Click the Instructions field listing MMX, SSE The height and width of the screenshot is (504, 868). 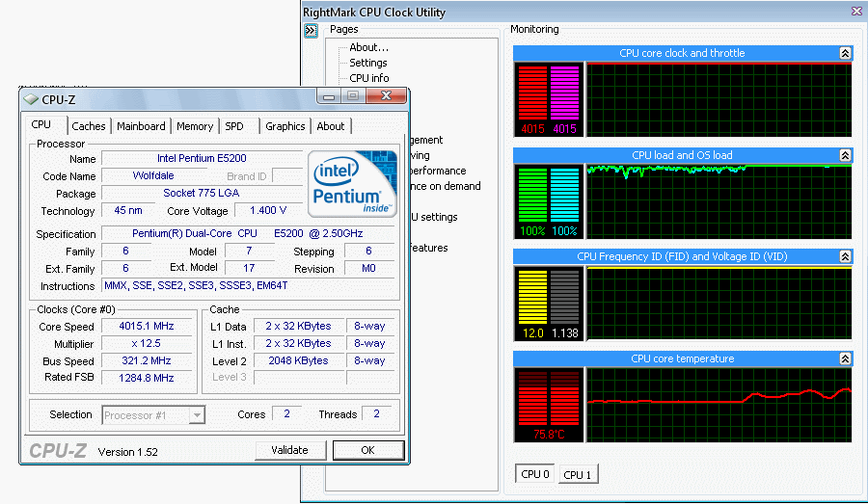(x=248, y=285)
